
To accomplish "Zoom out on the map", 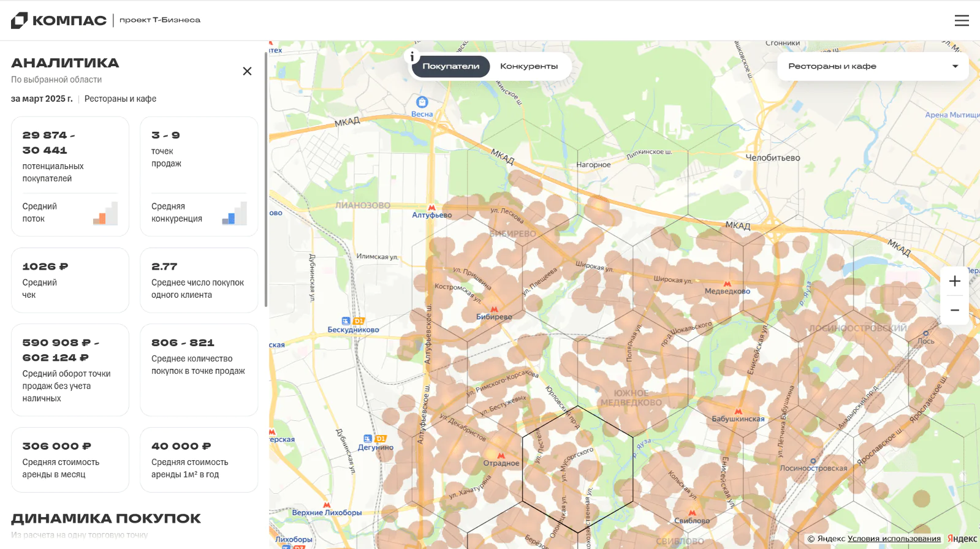I will 954,310.
